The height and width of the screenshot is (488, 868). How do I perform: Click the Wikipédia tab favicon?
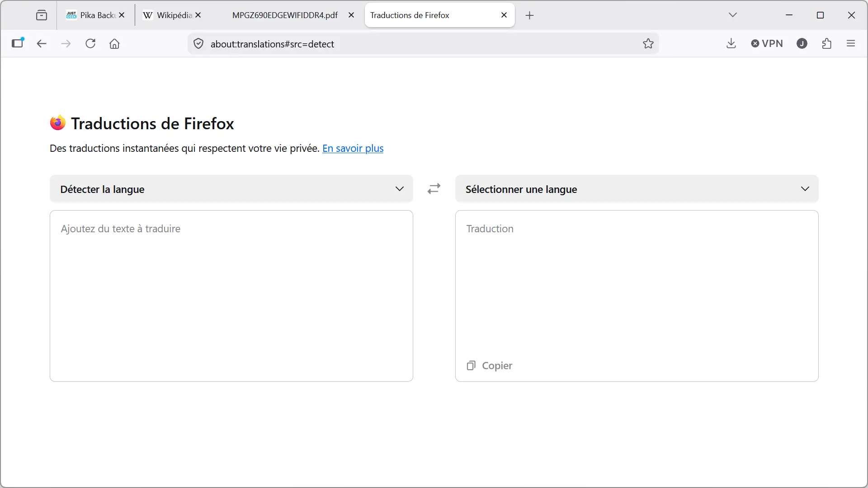click(148, 15)
